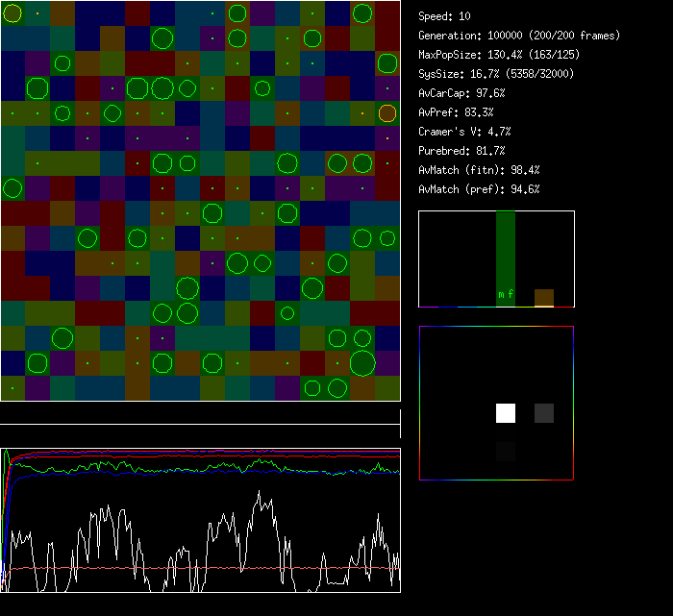Screen dimensions: 673x616
Task: Click the MaxPopSize statistic line
Action: tap(501, 55)
